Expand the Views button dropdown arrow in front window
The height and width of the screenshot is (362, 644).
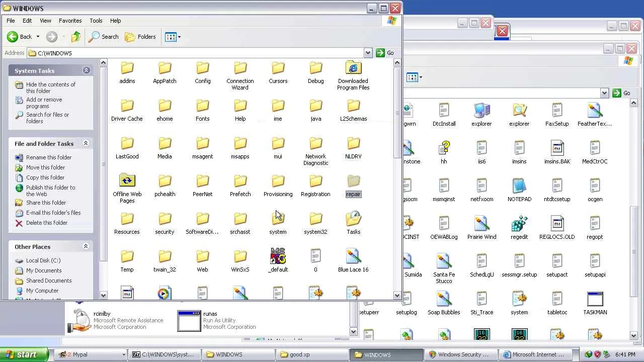[179, 37]
